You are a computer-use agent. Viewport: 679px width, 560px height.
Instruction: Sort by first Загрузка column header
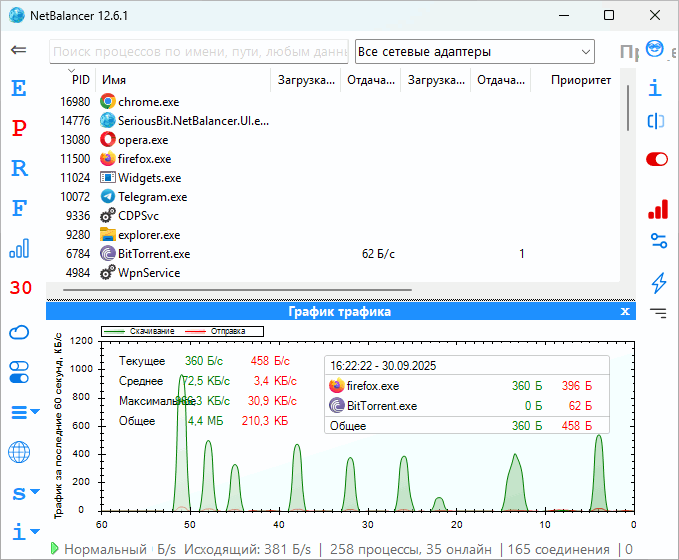coord(306,80)
